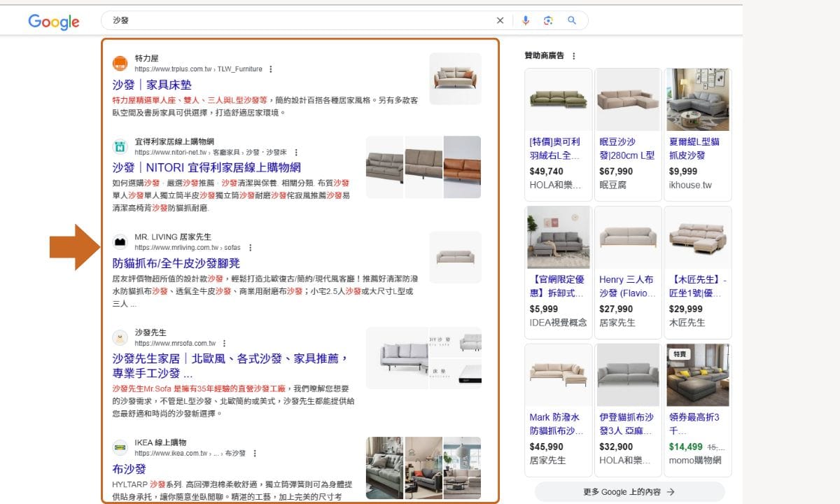Click the IKEA 線上購物 site name
The width and height of the screenshot is (840, 504).
(160, 442)
